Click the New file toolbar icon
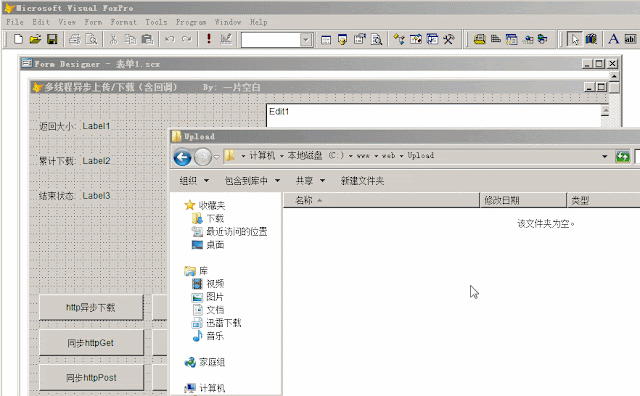640x396 pixels. point(18,39)
